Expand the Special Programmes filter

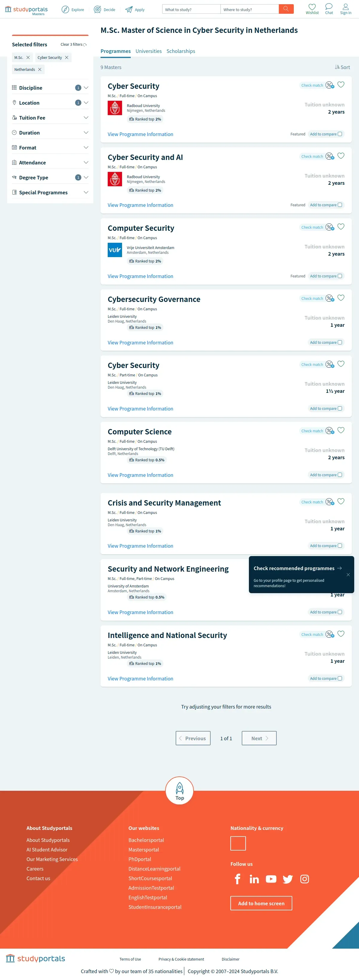tap(50, 192)
